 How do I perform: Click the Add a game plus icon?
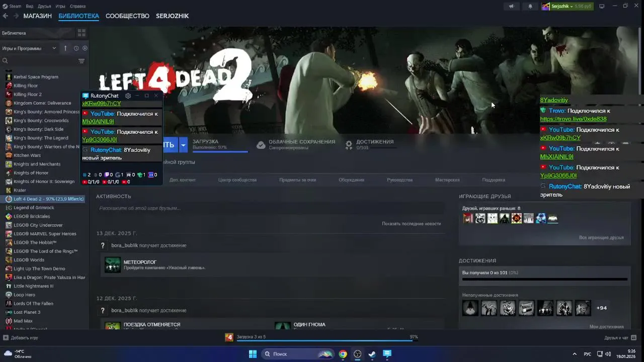tap(6, 338)
